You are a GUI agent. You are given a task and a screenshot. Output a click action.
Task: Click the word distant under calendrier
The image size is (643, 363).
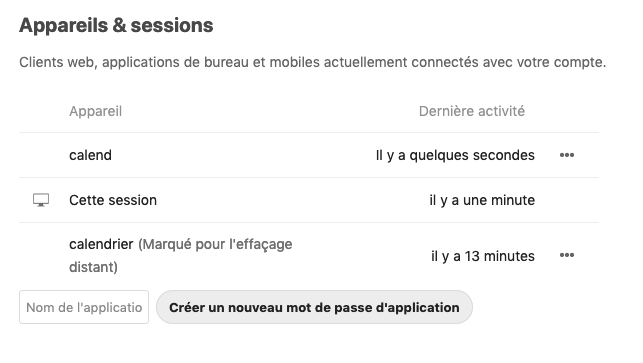pos(91,267)
